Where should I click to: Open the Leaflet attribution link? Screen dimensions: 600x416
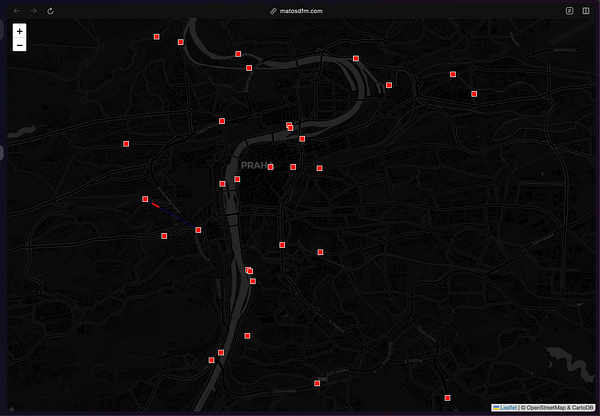pos(508,408)
